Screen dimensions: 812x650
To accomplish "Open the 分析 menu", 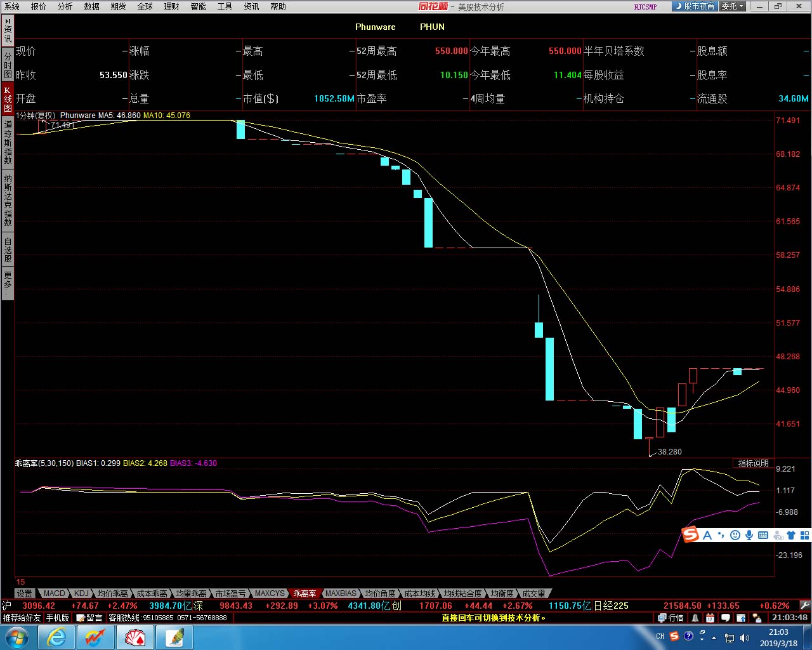I will click(x=65, y=6).
